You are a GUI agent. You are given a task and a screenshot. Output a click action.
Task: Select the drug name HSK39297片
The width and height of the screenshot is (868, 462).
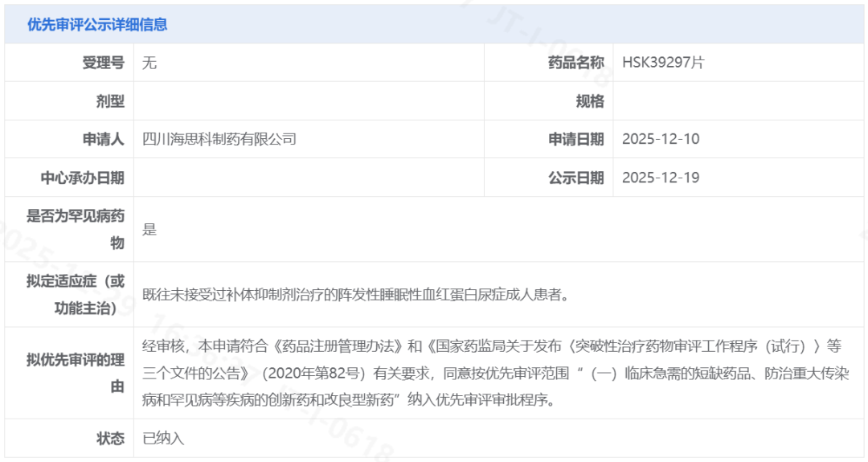point(663,63)
